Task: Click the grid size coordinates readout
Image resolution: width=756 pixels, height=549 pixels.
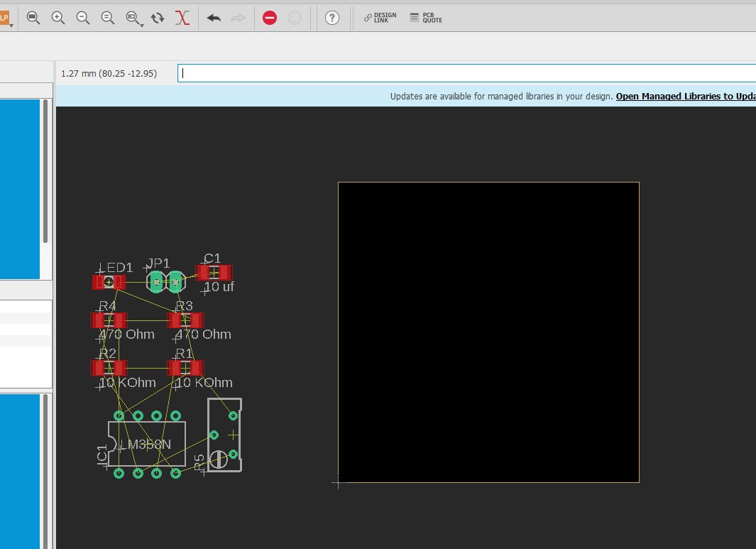Action: (x=109, y=73)
